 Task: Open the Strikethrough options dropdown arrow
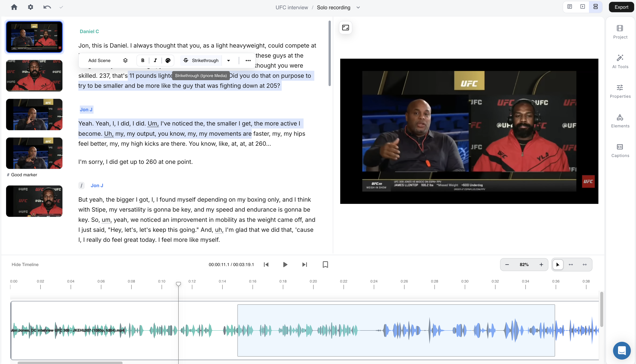[229, 61]
